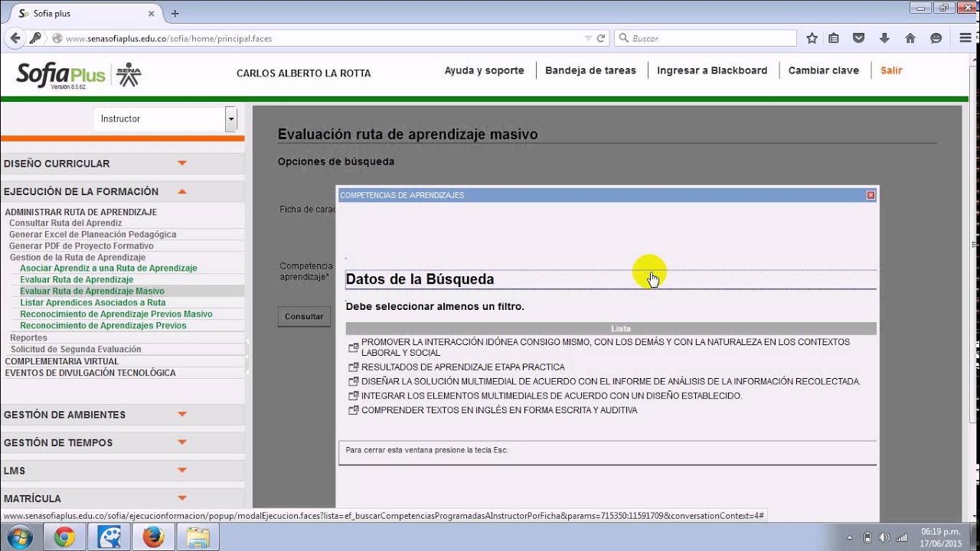The width and height of the screenshot is (980, 551).
Task: Expand the GESTIÓN DE TIEMPOS section
Action: click(182, 442)
